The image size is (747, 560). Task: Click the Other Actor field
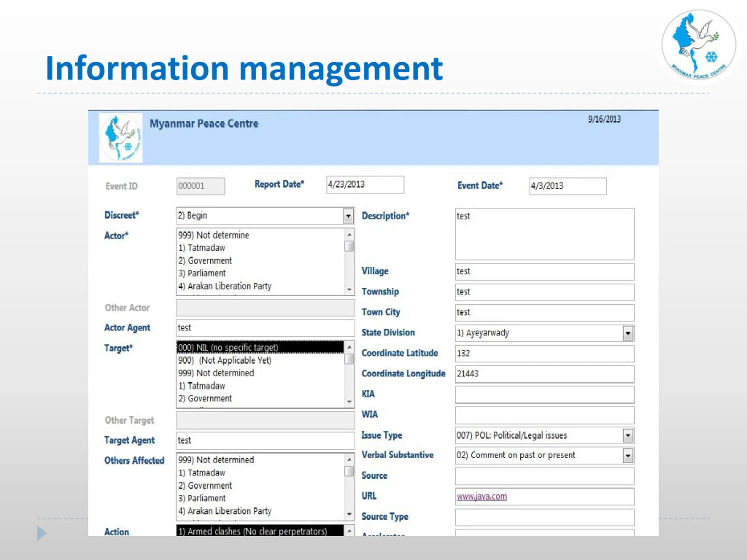pyautogui.click(x=265, y=308)
